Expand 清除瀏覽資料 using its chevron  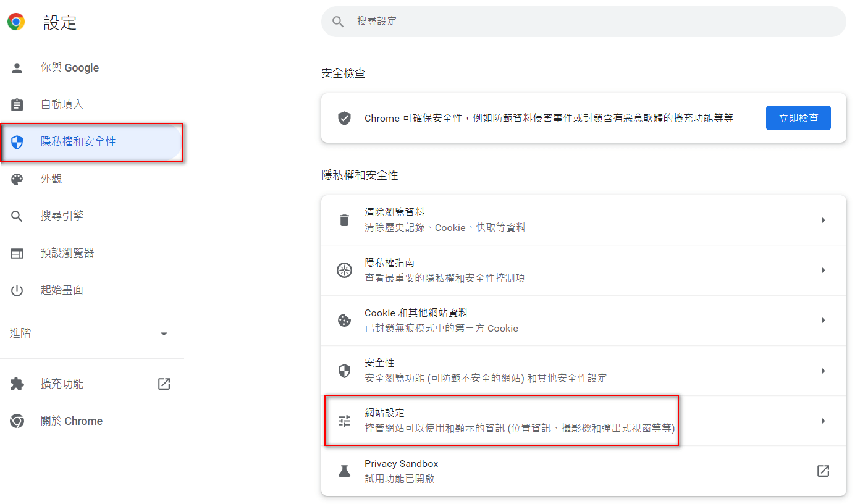tap(823, 219)
